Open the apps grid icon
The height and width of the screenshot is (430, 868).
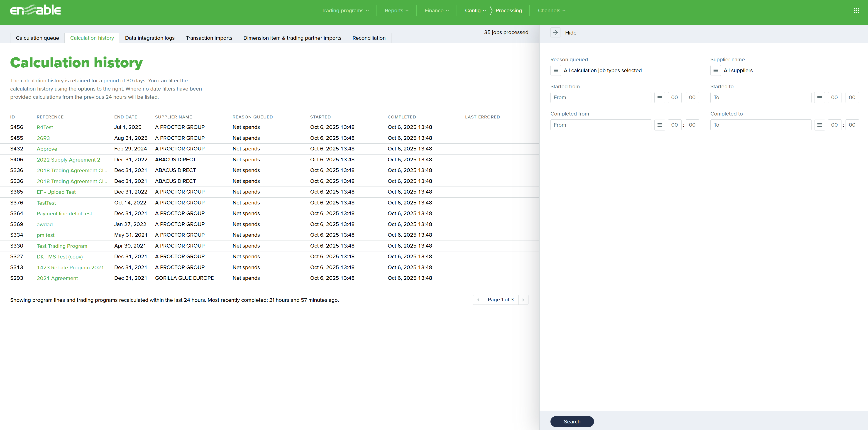point(856,11)
